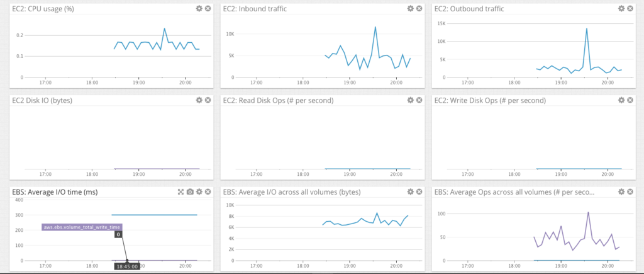This screenshot has height=274, width=644.
Task: Open settings for EC2: Read Disk Ops widget
Action: [410, 100]
